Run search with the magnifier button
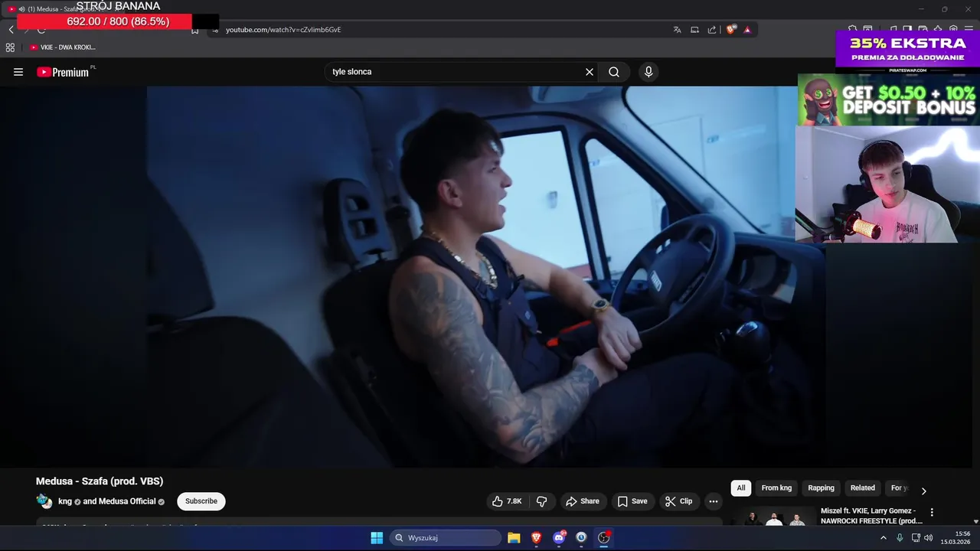980x551 pixels. coord(614,72)
